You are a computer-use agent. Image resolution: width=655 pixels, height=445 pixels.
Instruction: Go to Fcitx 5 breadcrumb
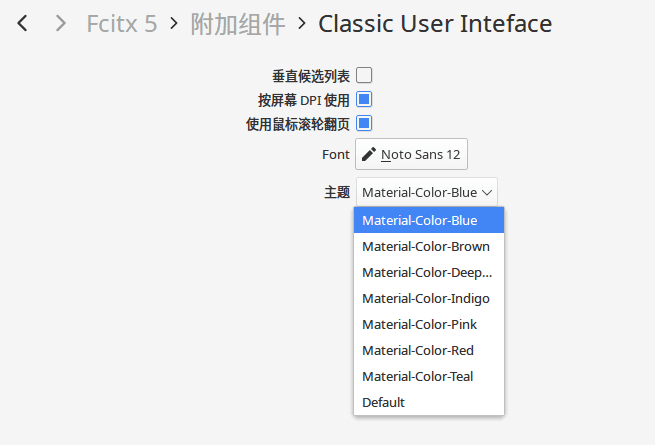121,23
